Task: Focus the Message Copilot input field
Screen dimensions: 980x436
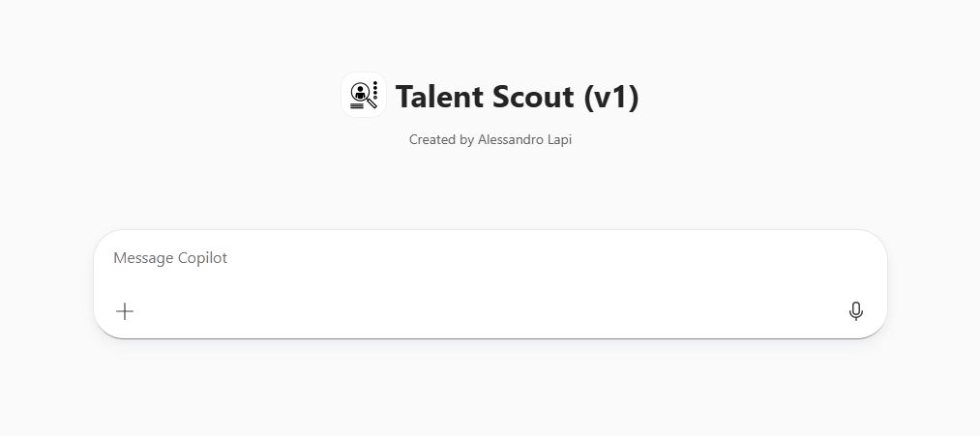Action: [484, 259]
